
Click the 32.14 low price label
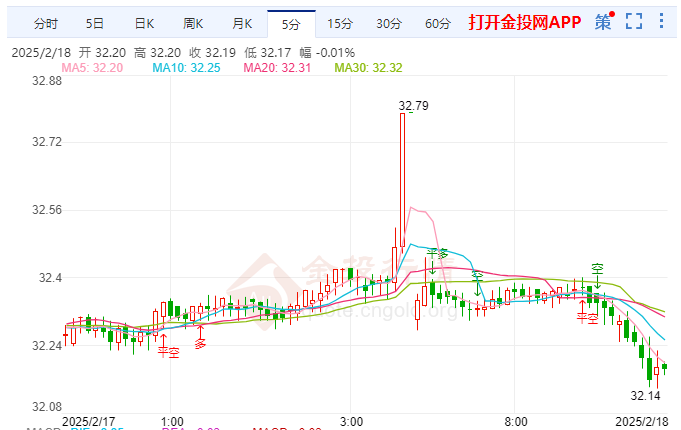(x=645, y=396)
